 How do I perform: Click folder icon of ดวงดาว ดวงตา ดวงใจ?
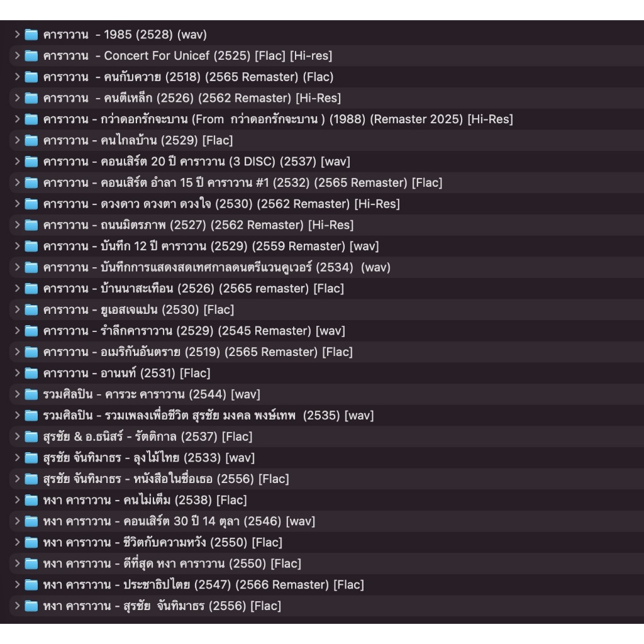pyautogui.click(x=31, y=204)
